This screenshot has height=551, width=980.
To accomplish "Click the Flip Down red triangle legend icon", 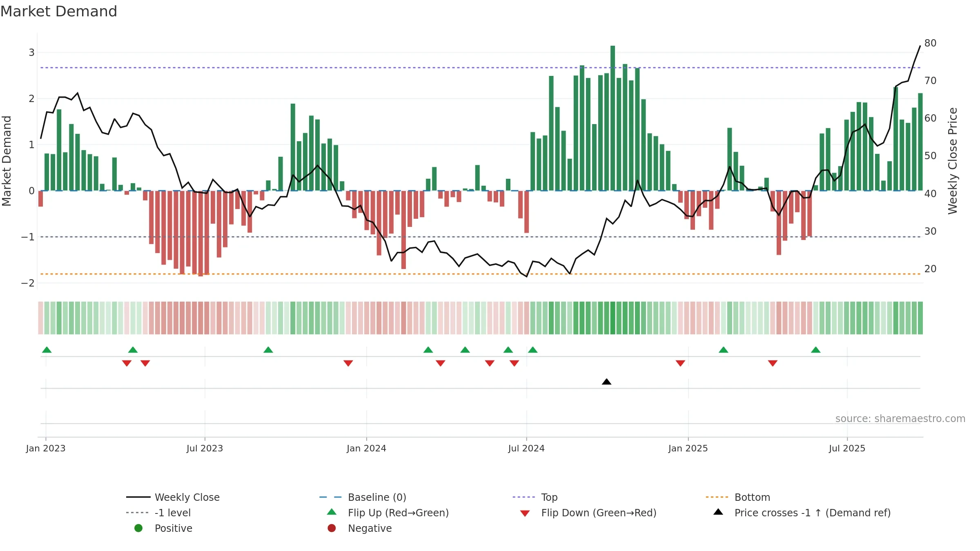I will click(525, 513).
